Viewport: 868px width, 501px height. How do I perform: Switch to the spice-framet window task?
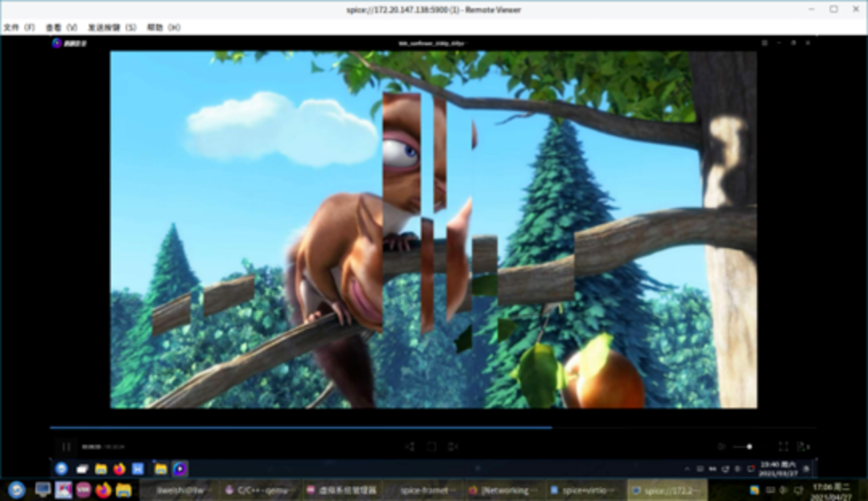(x=424, y=490)
